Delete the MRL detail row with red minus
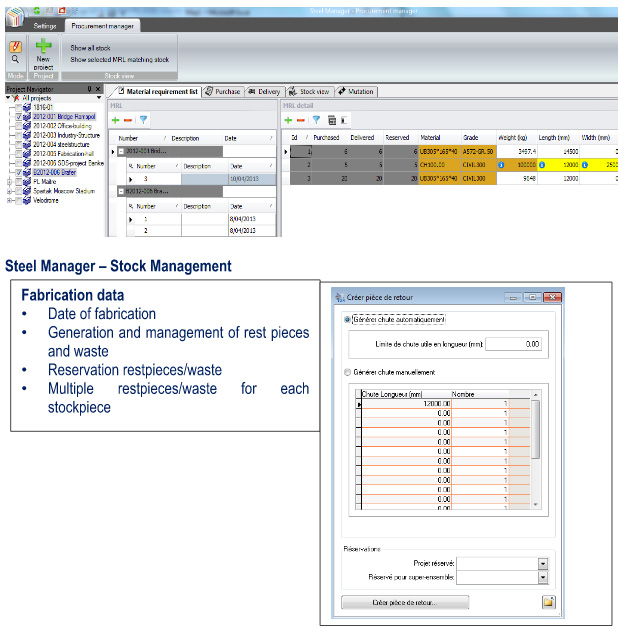618x633 pixels. pos(301,120)
